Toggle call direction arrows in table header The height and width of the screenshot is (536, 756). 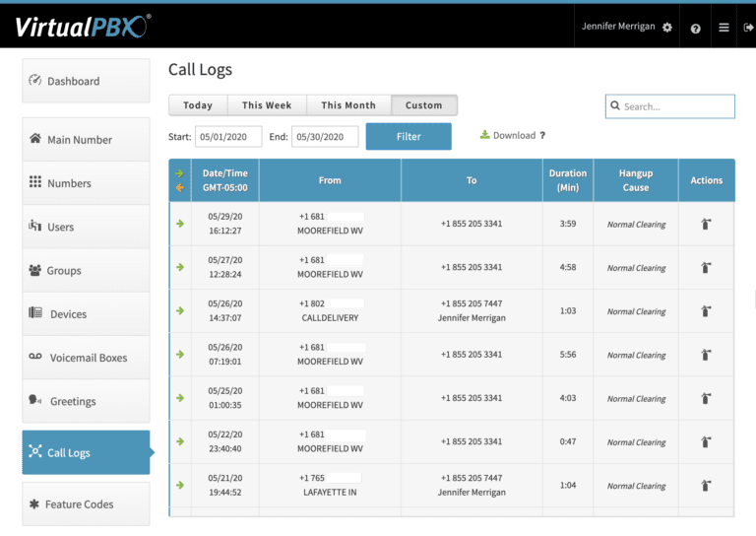(x=180, y=180)
